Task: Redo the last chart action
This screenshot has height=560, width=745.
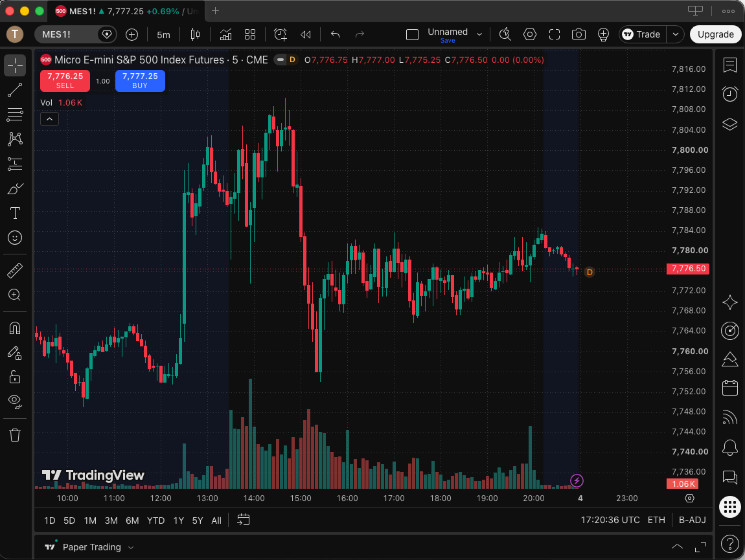Action: [x=360, y=34]
